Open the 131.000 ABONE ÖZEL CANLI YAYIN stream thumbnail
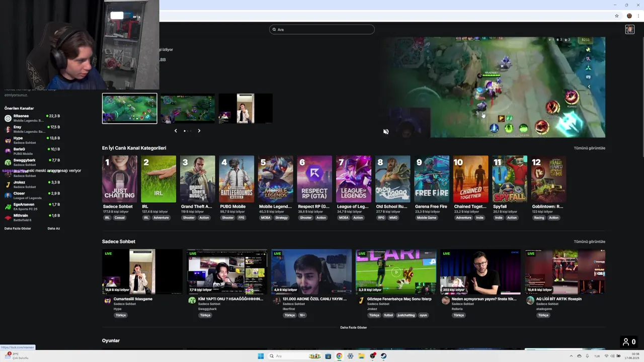This screenshot has height=362, width=644. 311,271
